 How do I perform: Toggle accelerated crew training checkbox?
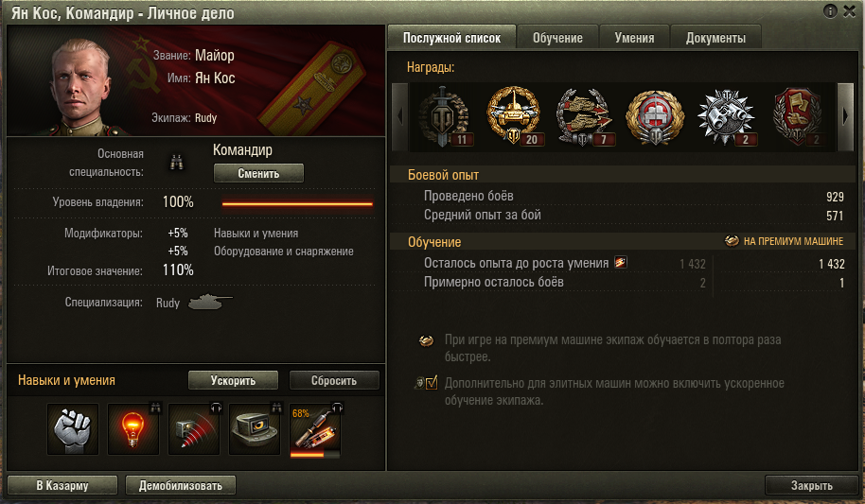432,383
